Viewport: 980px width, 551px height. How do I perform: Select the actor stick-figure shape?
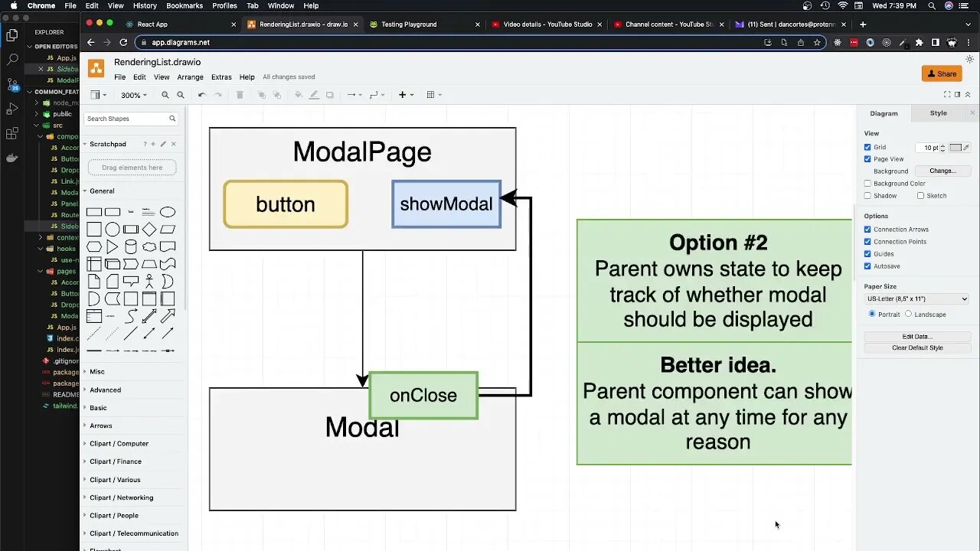click(x=149, y=281)
